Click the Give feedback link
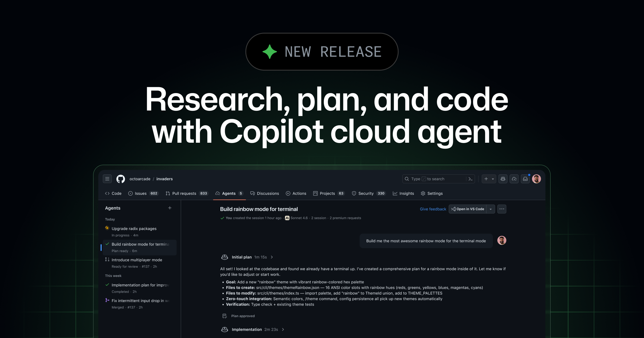The width and height of the screenshot is (644, 338). [x=433, y=209]
